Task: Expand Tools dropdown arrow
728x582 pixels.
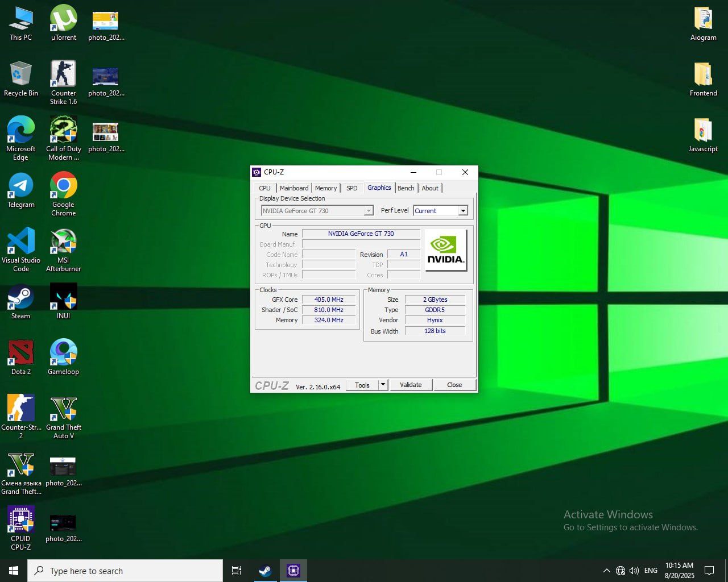Action: 383,385
